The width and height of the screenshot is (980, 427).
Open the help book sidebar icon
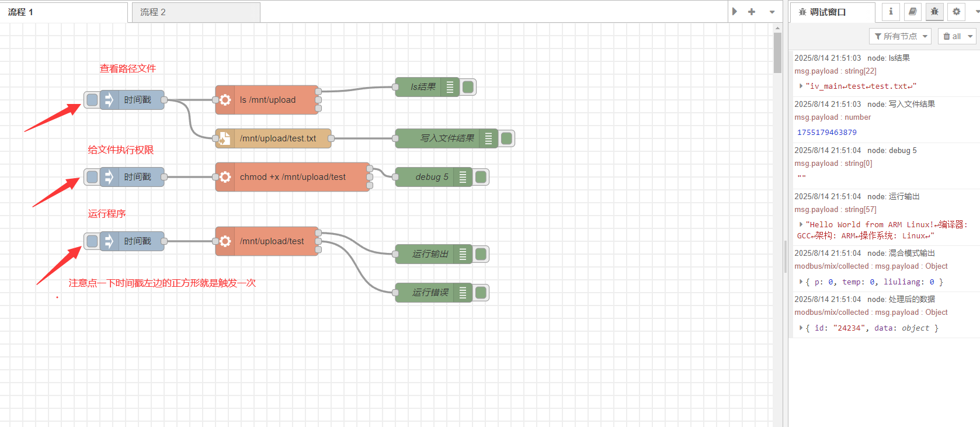pyautogui.click(x=913, y=12)
